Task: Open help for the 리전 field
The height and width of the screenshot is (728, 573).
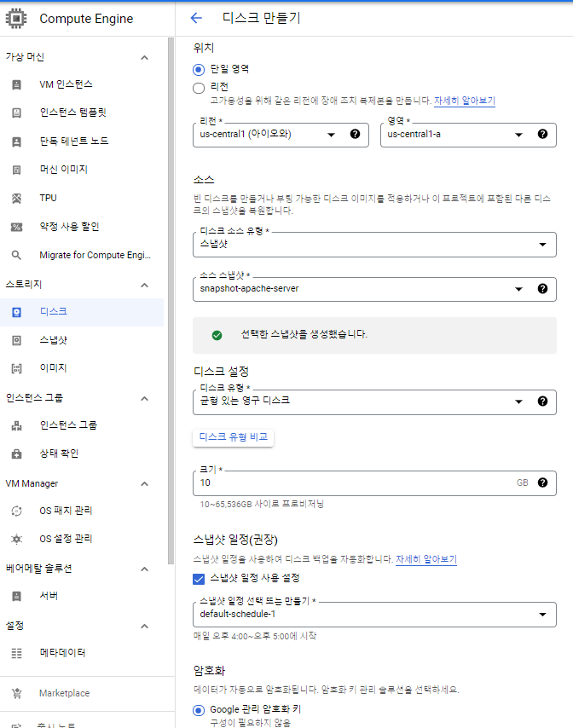Action: 355,134
